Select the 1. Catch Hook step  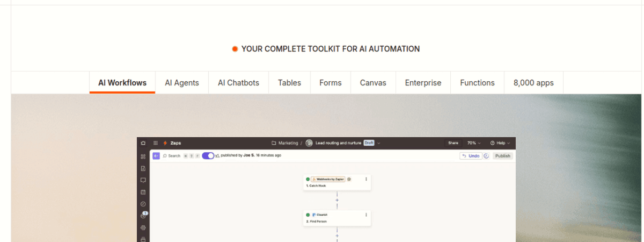(337, 182)
